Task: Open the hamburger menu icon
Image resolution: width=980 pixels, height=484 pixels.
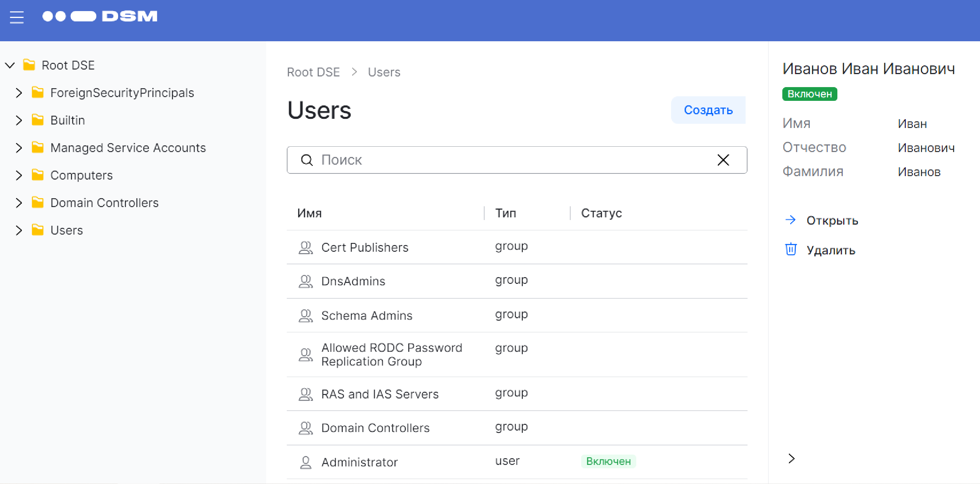Action: pyautogui.click(x=16, y=17)
